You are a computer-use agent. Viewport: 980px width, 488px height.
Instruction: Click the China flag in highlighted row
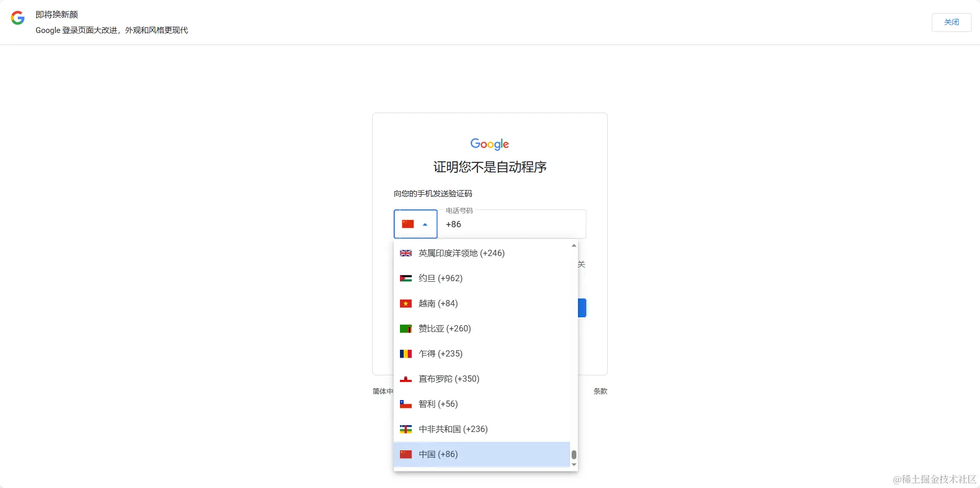(406, 454)
